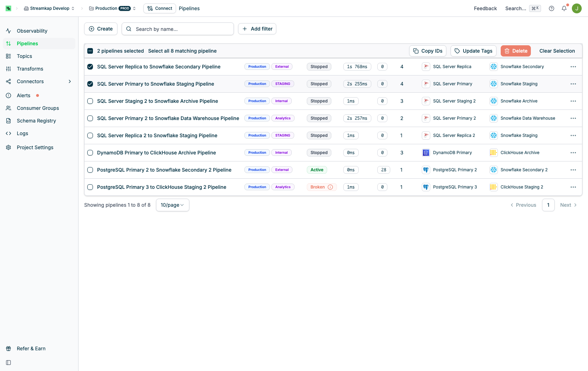Open the Streamkap Develop organization switcher
Viewport: 588px width, 371px height.
[49, 8]
